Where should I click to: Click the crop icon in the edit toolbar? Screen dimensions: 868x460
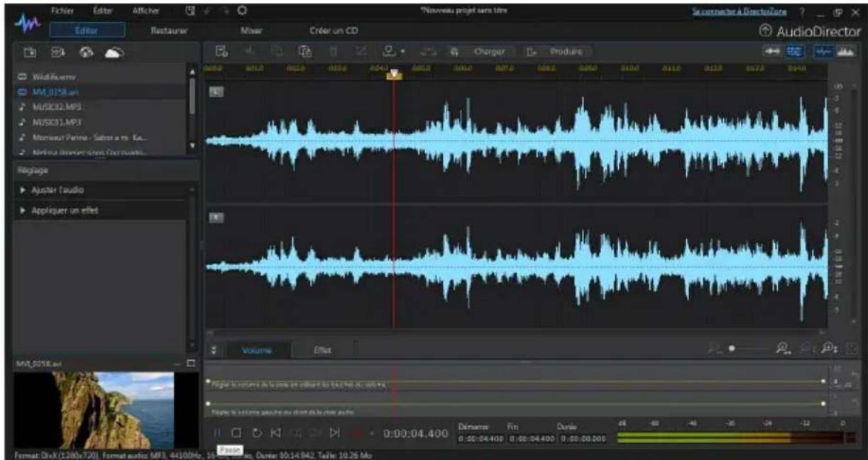click(x=360, y=52)
